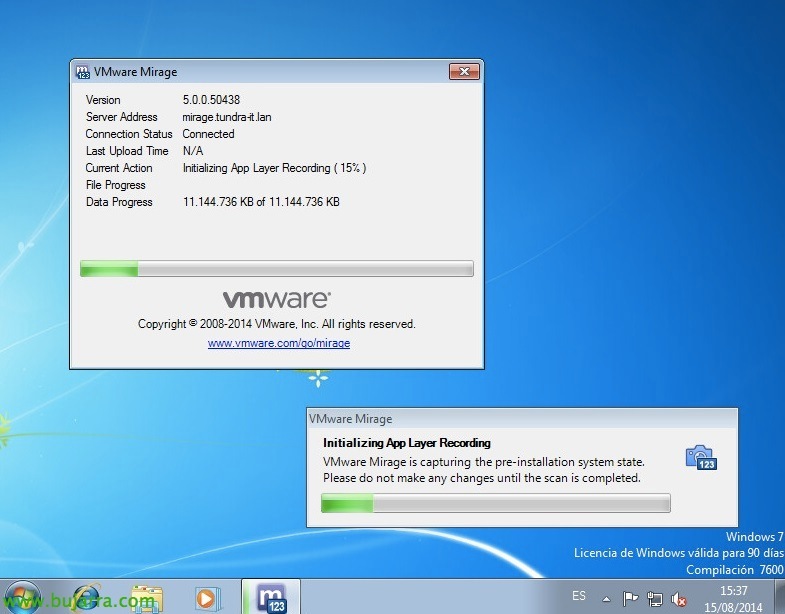
Task: Select version text 5.0.0.50438
Action: (211, 100)
